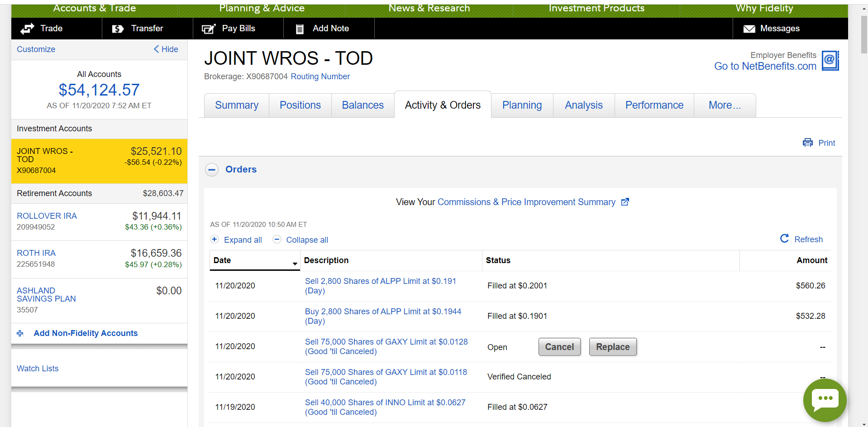Select the JOINT WROS - TOD account

99,161
